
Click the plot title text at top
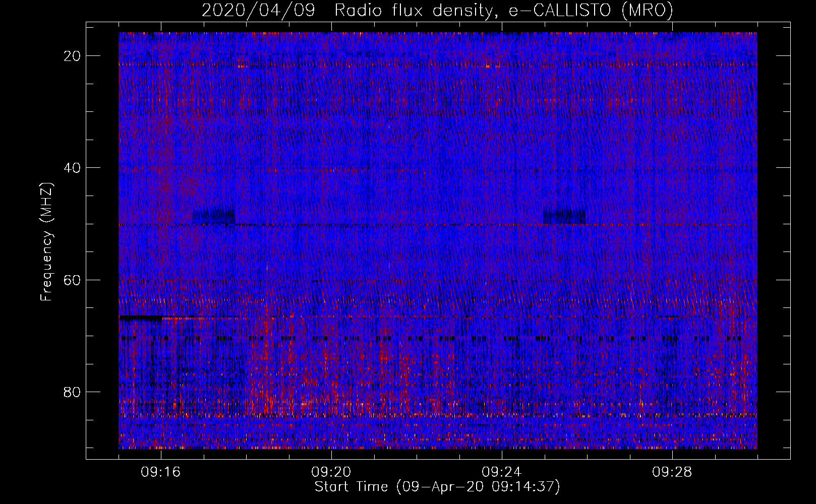point(437,10)
